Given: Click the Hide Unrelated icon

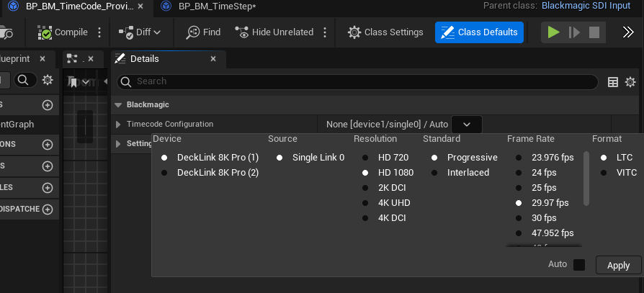Looking at the screenshot, I should pos(241,32).
